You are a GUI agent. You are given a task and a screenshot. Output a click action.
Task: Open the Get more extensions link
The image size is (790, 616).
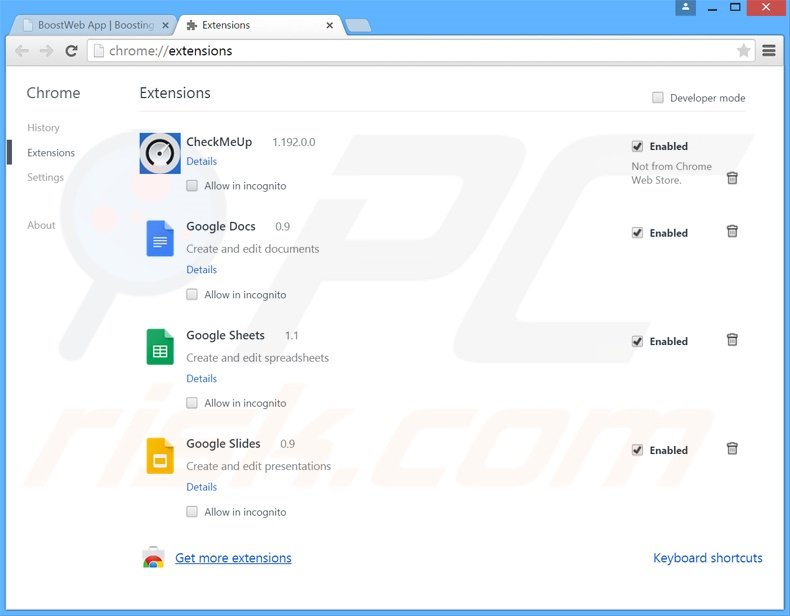coord(233,558)
